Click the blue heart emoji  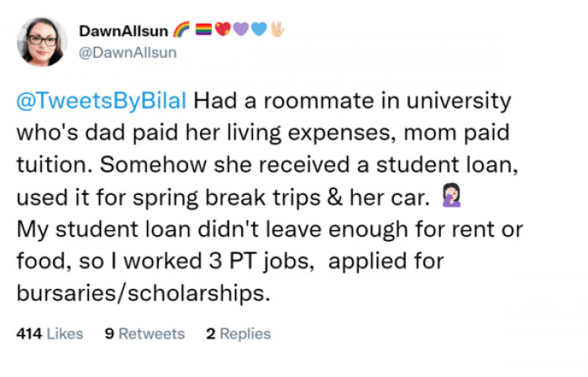tap(258, 32)
